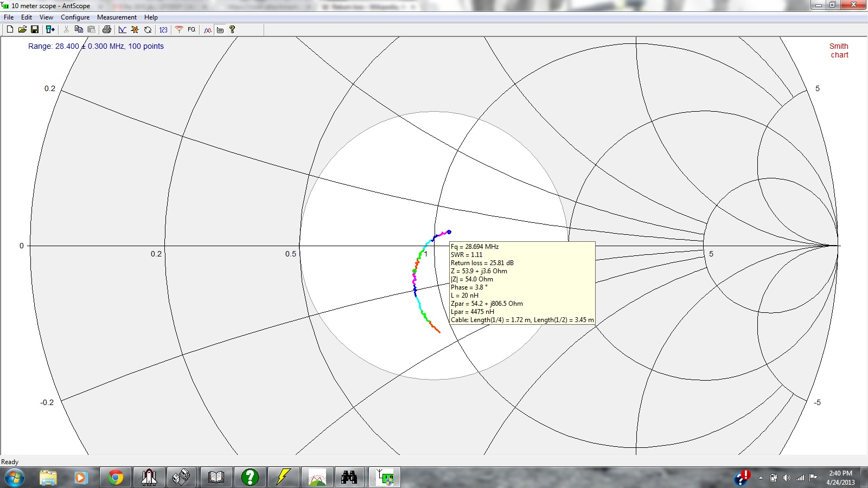Click the Windows Start orb
868x488 pixels.
click(15, 478)
